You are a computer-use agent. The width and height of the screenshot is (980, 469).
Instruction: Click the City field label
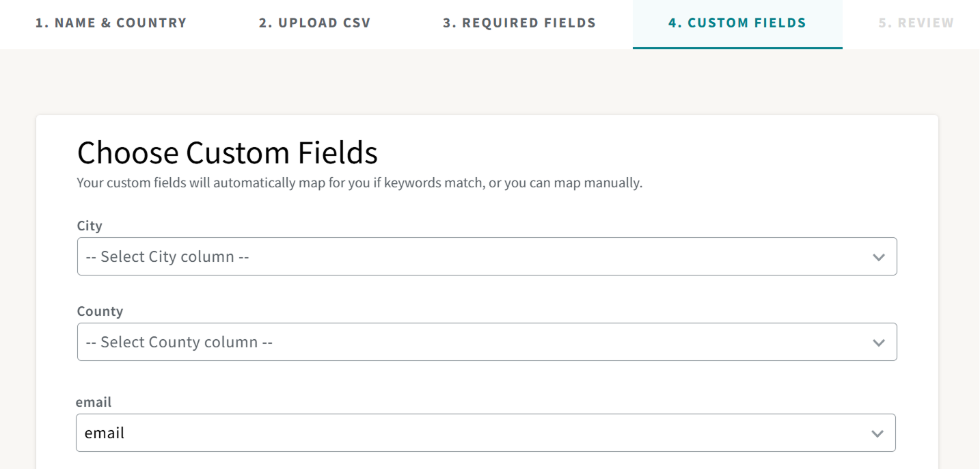tap(90, 226)
